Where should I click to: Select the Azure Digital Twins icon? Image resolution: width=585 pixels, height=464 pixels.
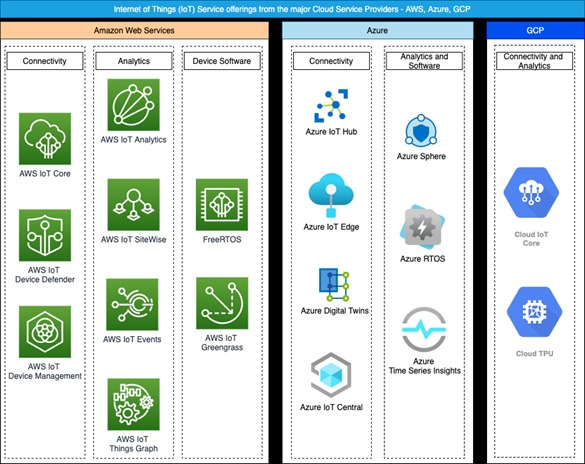tap(334, 285)
